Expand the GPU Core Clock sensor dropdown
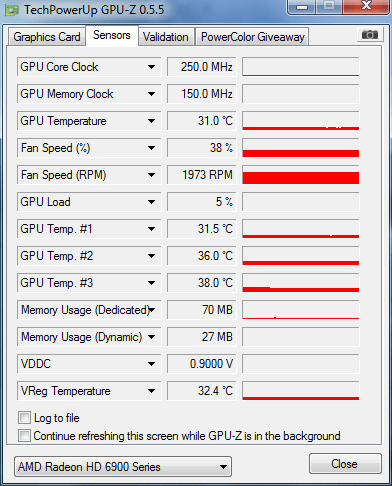This screenshot has height=486, width=392. 151,67
